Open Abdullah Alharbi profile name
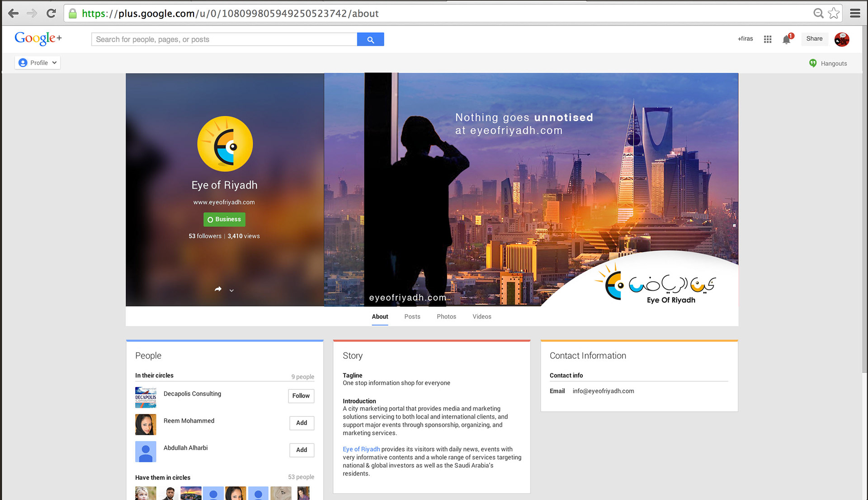This screenshot has height=500, width=868. pos(185,448)
